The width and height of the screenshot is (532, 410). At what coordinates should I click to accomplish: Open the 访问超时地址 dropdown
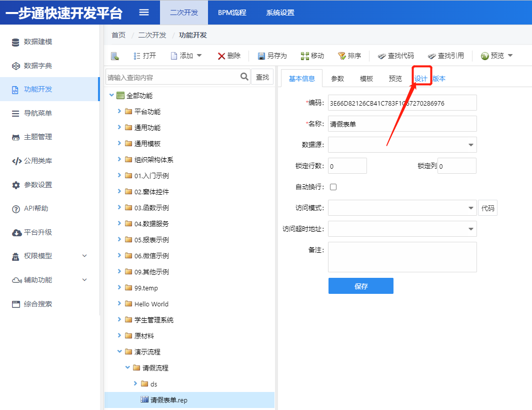coord(470,229)
